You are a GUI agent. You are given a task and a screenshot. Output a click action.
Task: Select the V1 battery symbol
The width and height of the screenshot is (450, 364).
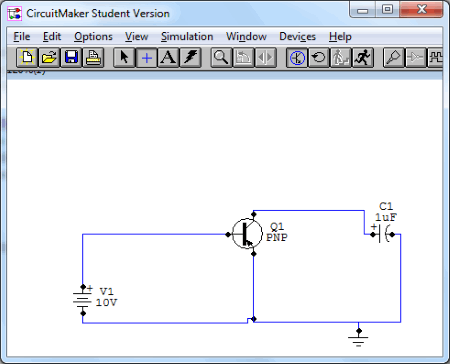click(83, 300)
